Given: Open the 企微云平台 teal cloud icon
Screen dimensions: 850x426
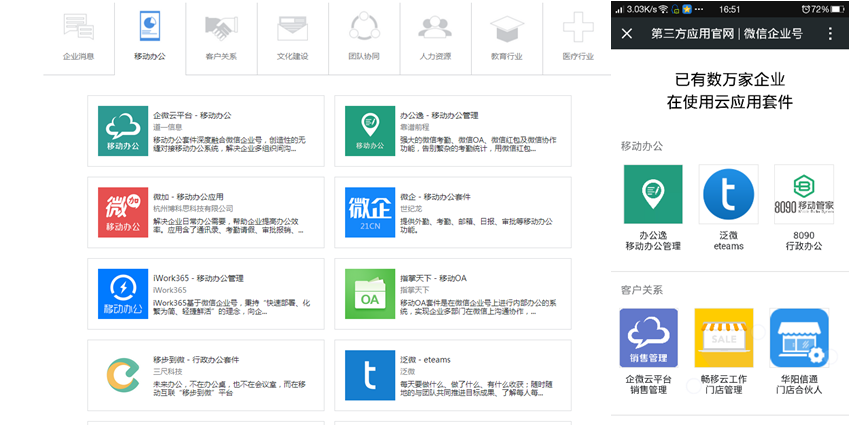Looking at the screenshot, I should point(123,131).
